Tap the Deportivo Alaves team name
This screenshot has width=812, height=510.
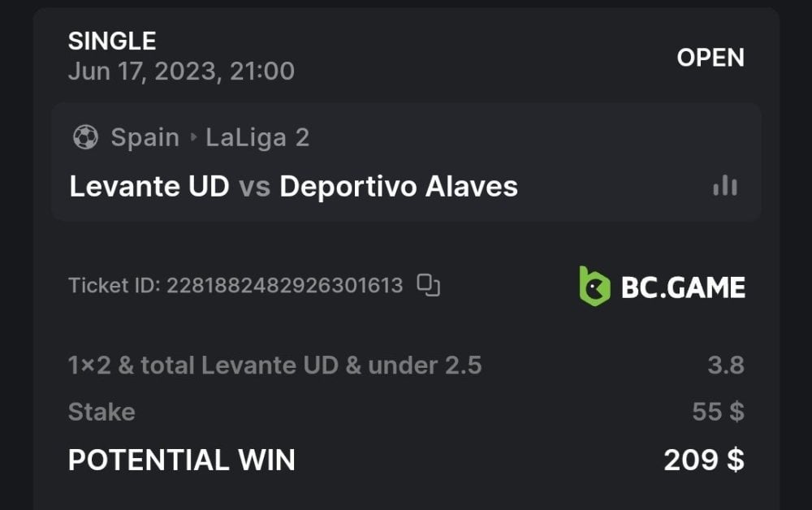pyautogui.click(x=399, y=187)
